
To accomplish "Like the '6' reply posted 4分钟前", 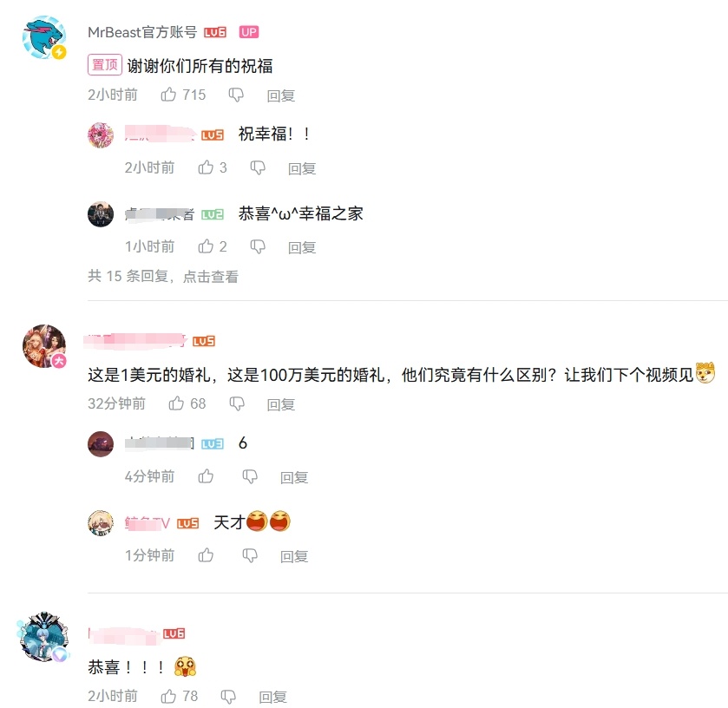I will click(x=206, y=475).
